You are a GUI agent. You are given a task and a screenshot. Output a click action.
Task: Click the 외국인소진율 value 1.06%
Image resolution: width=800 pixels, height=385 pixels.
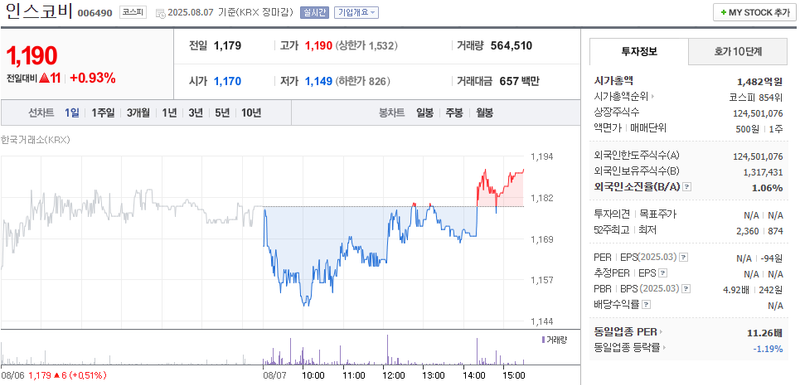[767, 188]
